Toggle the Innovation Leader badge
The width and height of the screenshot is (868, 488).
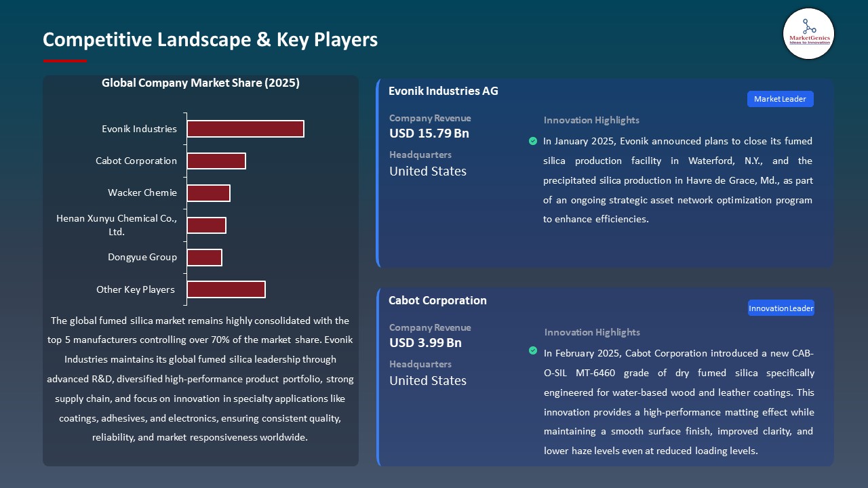781,308
